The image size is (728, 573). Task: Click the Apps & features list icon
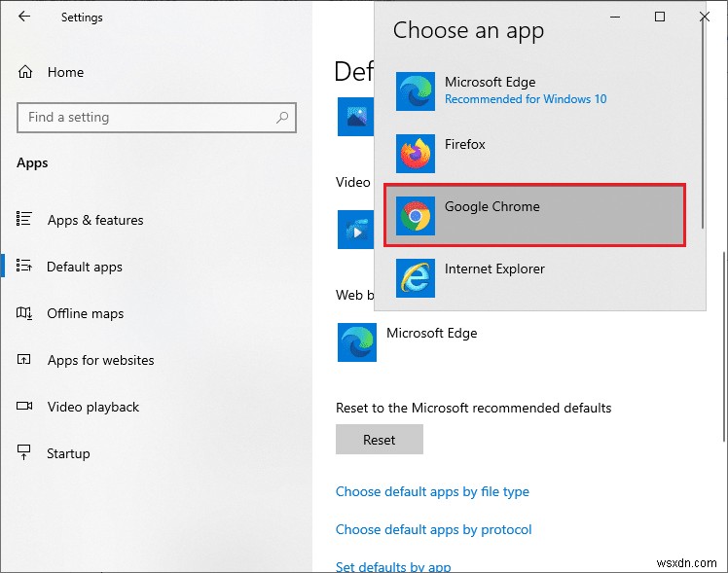(x=24, y=219)
